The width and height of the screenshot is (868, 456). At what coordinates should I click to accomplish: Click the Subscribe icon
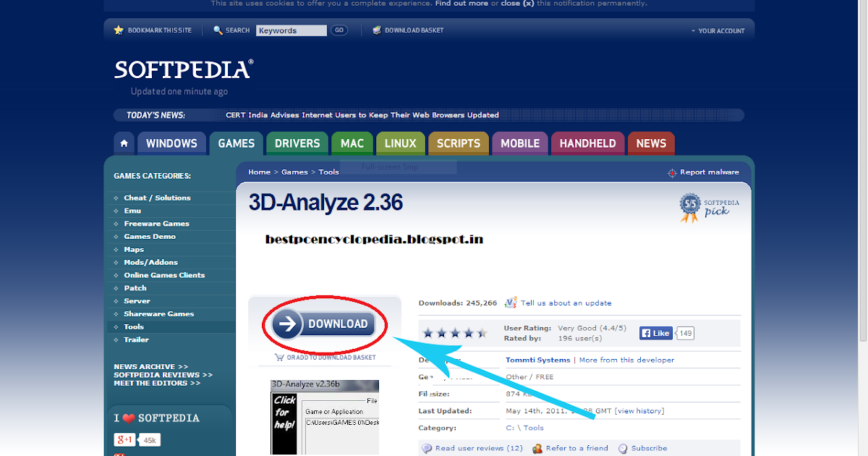[623, 448]
